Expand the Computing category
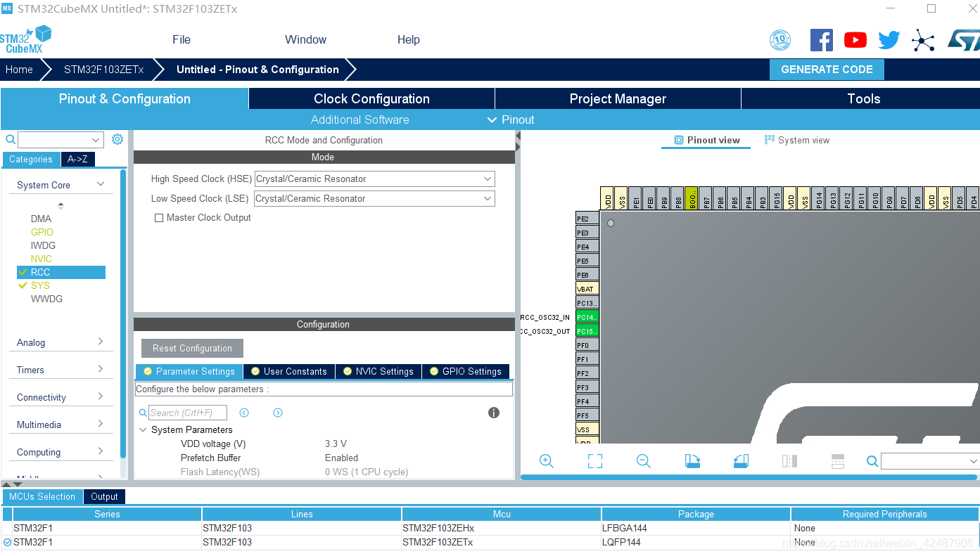This screenshot has width=980, height=556. [101, 451]
